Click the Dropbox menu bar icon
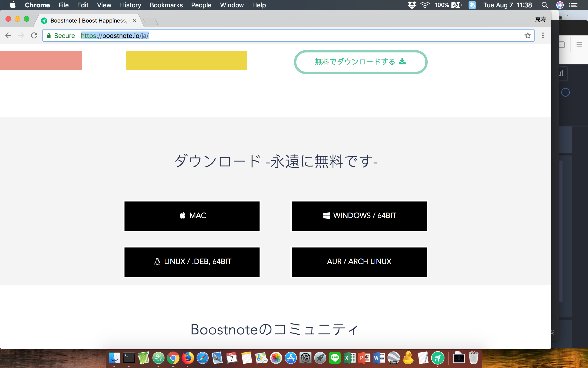This screenshot has height=368, width=588. (x=412, y=5)
